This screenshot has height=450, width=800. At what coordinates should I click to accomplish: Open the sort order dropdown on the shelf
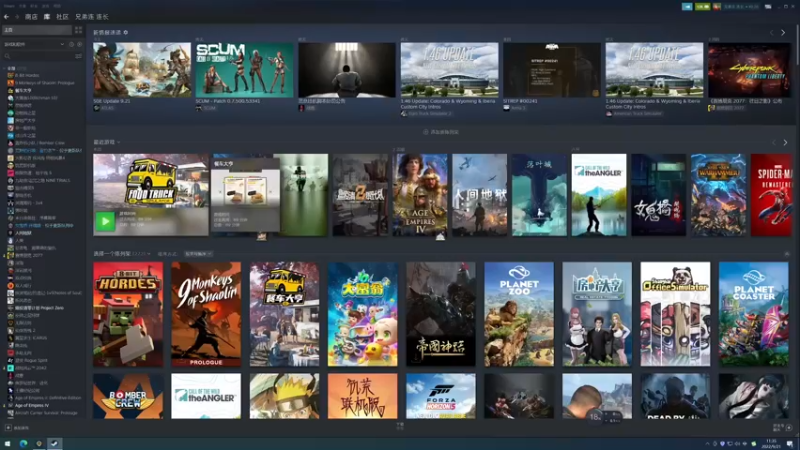pyautogui.click(x=198, y=254)
